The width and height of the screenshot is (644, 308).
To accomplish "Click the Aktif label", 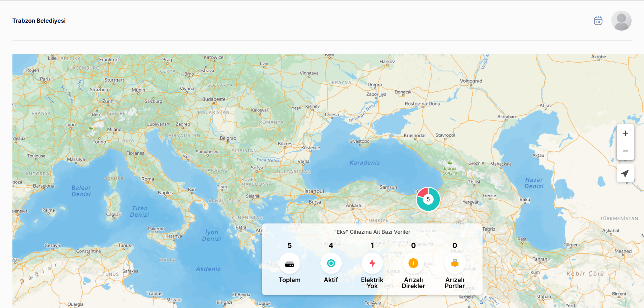I will pyautogui.click(x=331, y=280).
